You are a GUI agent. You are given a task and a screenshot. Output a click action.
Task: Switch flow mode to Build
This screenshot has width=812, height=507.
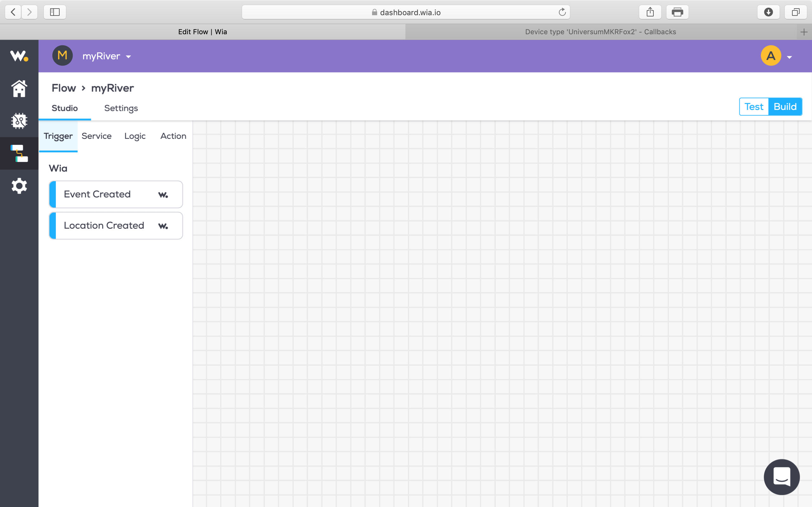tap(785, 107)
